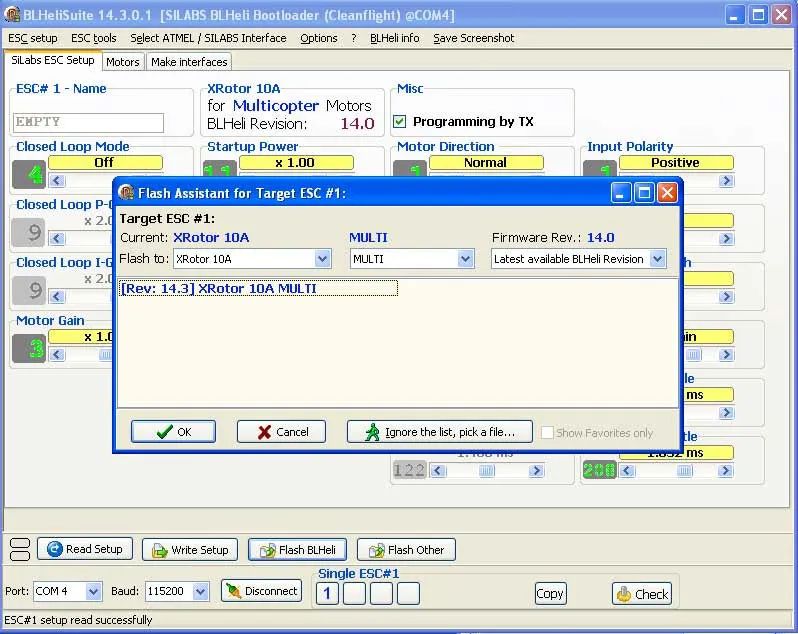Open the ESC tools menu

[x=94, y=38]
